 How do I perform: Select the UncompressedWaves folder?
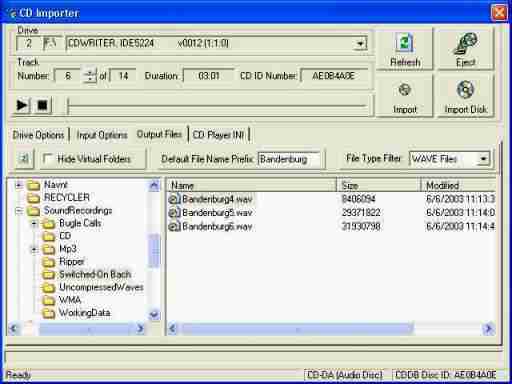tap(101, 287)
